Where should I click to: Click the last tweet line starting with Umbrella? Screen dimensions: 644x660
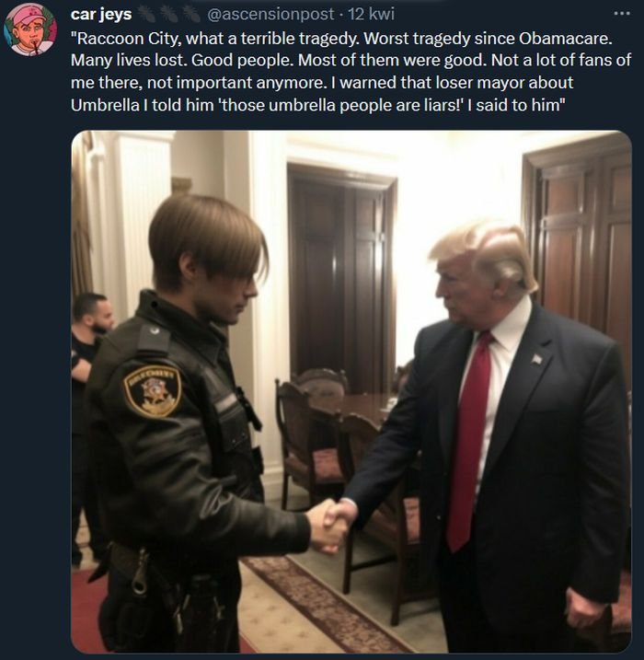coord(318,104)
